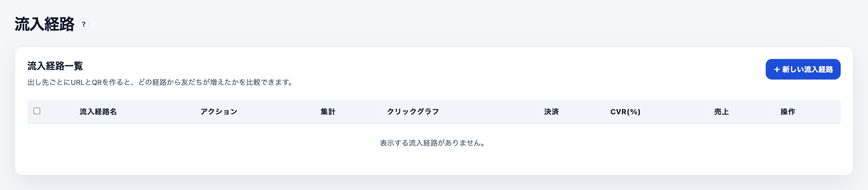
Task: Click the 集計 column header
Action: coord(328,112)
